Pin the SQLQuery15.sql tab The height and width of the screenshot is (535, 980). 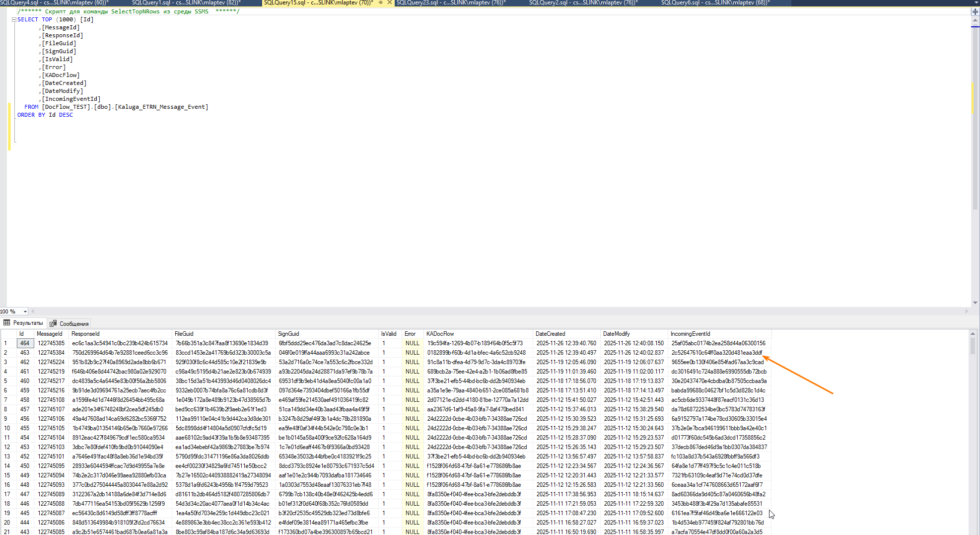(381, 2)
